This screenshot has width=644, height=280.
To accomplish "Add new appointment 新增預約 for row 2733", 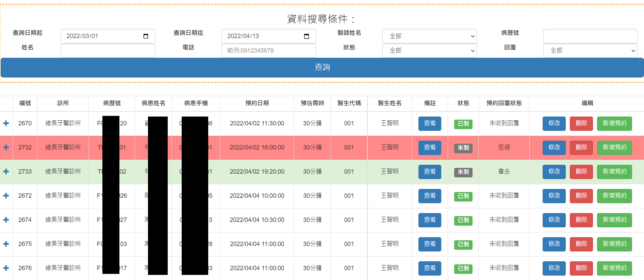I will coord(614,172).
